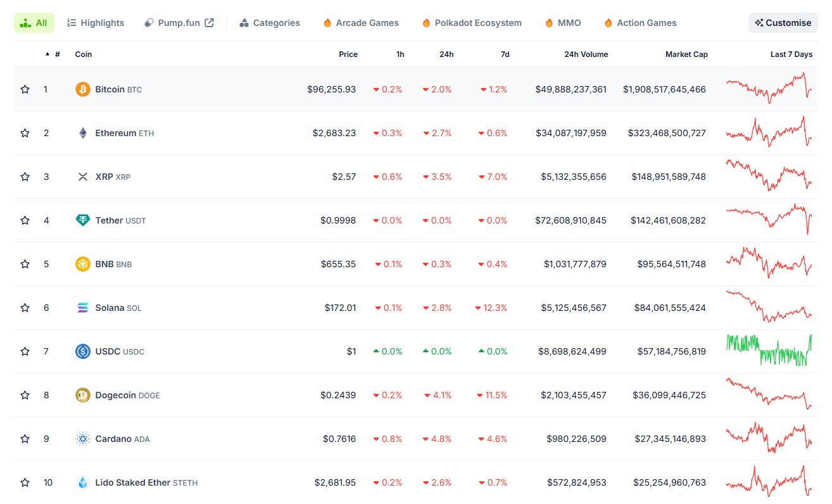Open the Pump.fun external link
Screen dimensions: 832x504
coord(179,23)
